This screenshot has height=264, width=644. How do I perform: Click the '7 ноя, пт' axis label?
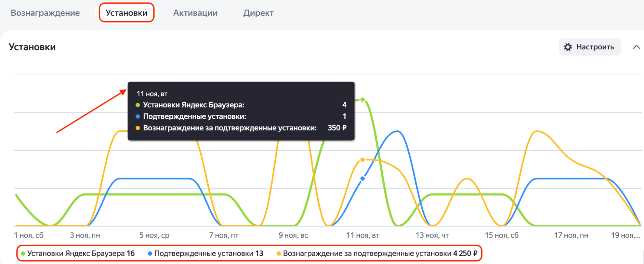click(224, 235)
